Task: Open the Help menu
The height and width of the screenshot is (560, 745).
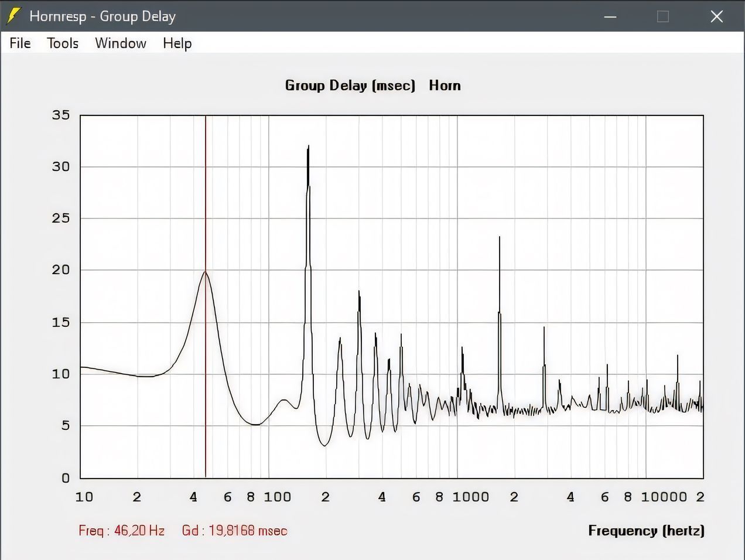Action: point(177,43)
